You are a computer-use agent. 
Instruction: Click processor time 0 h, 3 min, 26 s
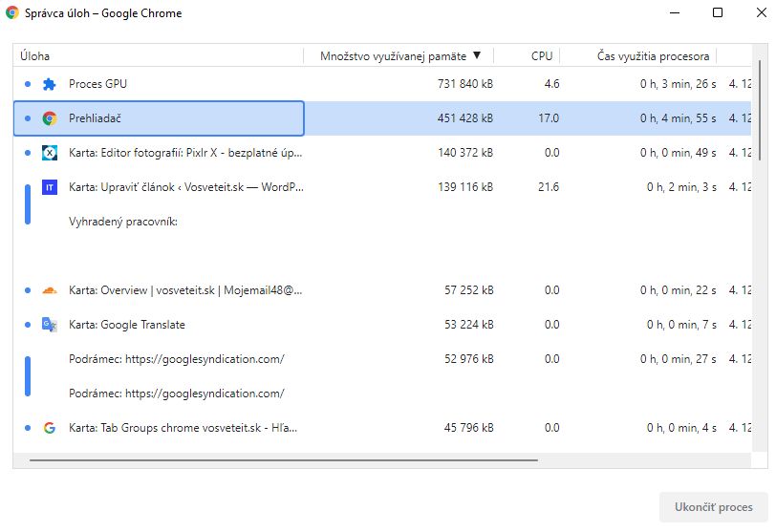click(678, 84)
